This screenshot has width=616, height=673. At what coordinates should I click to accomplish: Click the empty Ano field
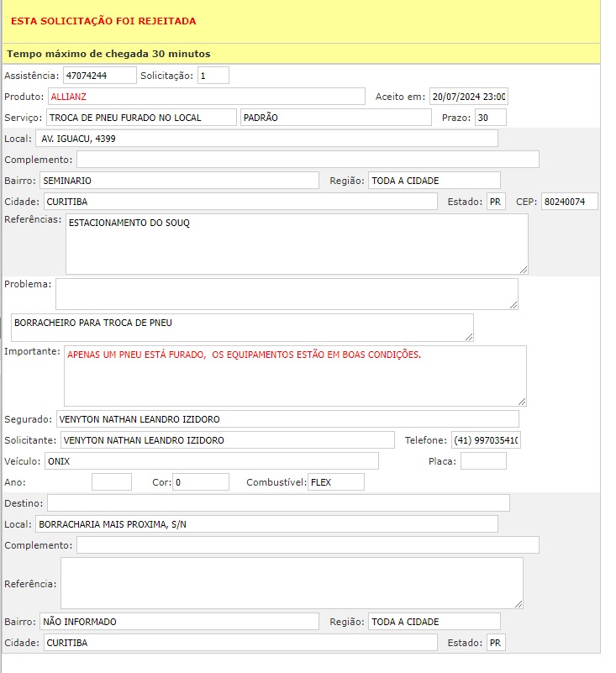112,482
